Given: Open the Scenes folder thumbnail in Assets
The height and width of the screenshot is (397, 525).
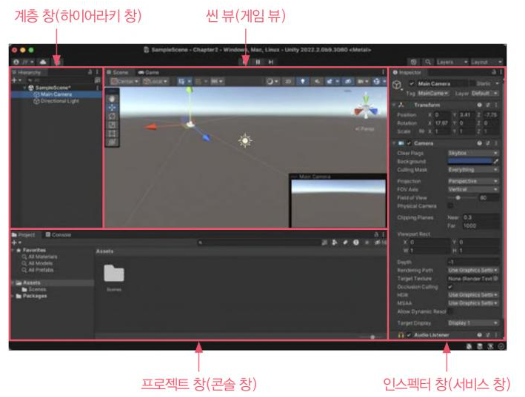Looking at the screenshot, I should point(114,273).
